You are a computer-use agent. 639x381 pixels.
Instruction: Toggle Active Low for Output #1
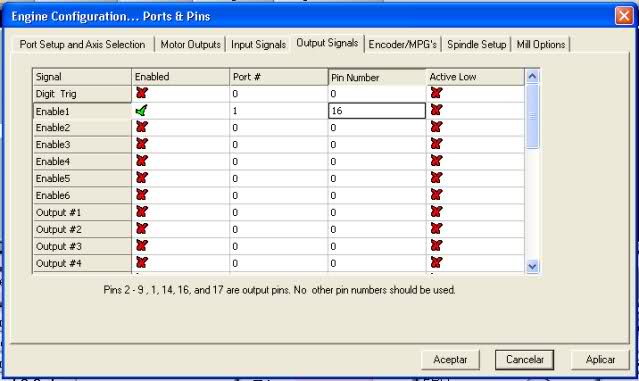click(x=436, y=212)
